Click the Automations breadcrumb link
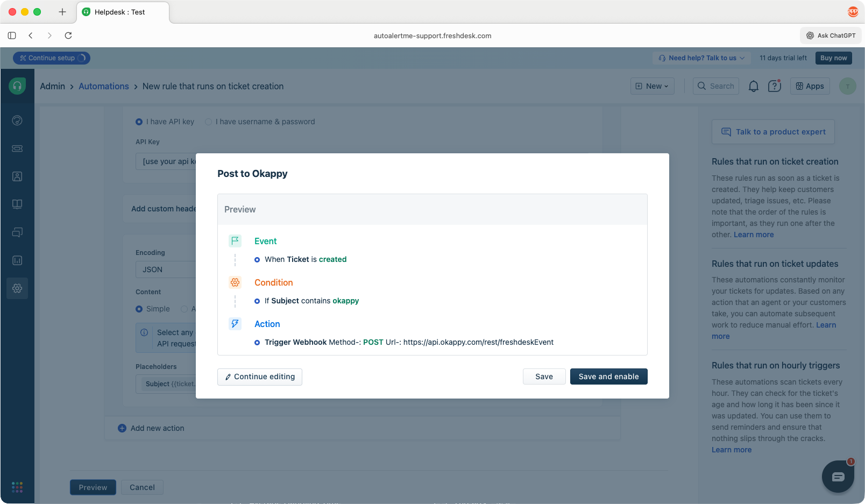Viewport: 865px width, 504px height. (x=104, y=86)
